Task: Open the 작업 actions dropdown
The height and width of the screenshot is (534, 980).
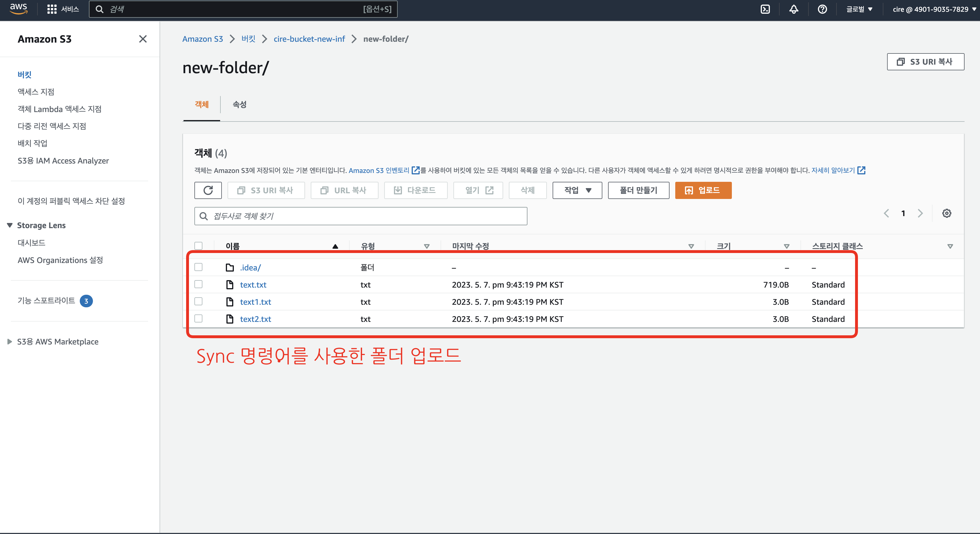Action: pyautogui.click(x=577, y=190)
